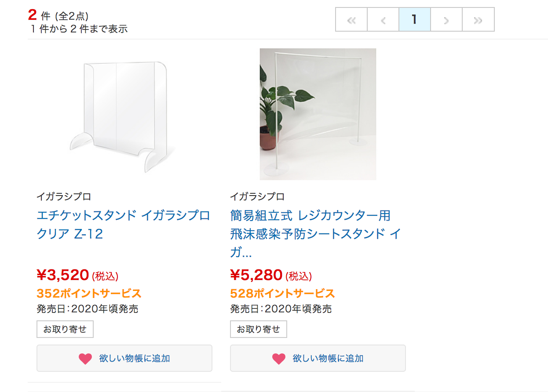Add the ¥5,280 sheet stand to wishlist

[318, 358]
